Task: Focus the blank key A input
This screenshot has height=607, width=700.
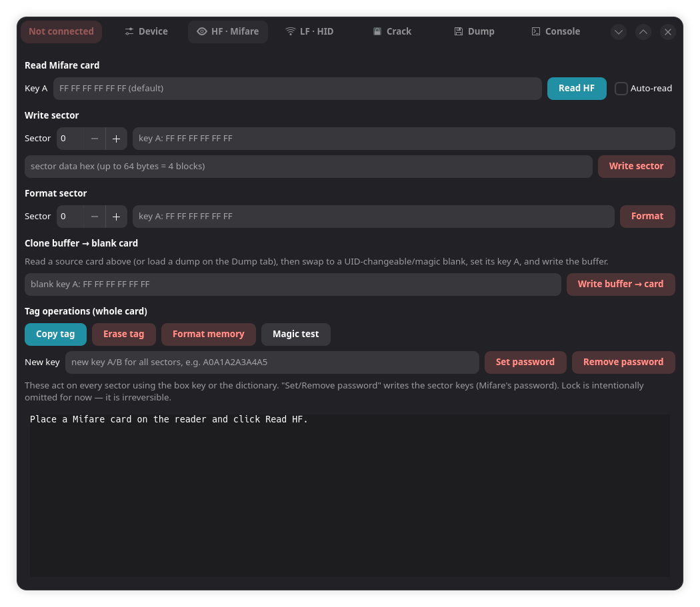Action: pos(293,285)
